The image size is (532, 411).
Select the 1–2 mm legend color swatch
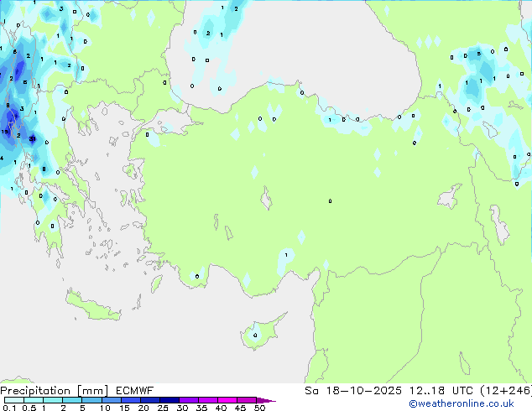[x=53, y=400]
